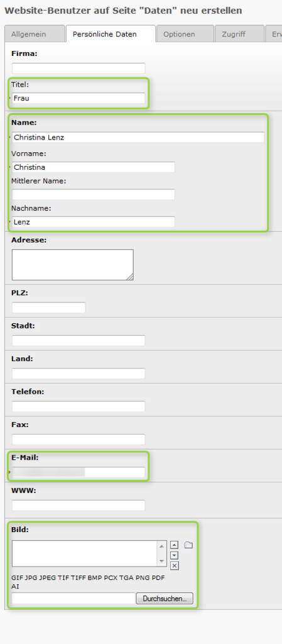This screenshot has width=282, height=644.
Task: Click into the Titel field containing Frau
Action: click(x=79, y=98)
